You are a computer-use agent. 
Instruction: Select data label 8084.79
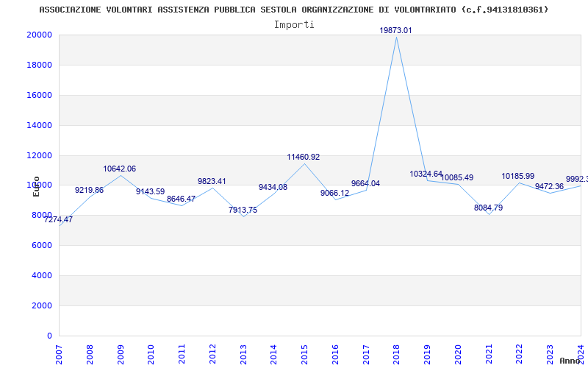pyautogui.click(x=488, y=208)
